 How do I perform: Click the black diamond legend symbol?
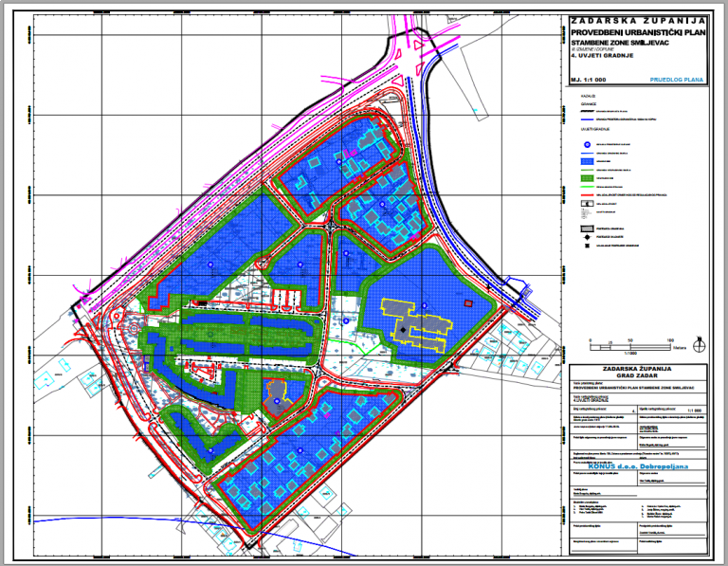coord(588,238)
